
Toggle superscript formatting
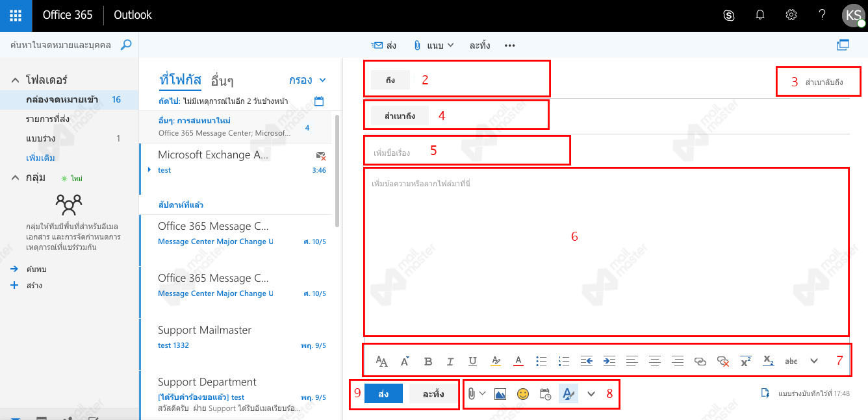(x=746, y=361)
